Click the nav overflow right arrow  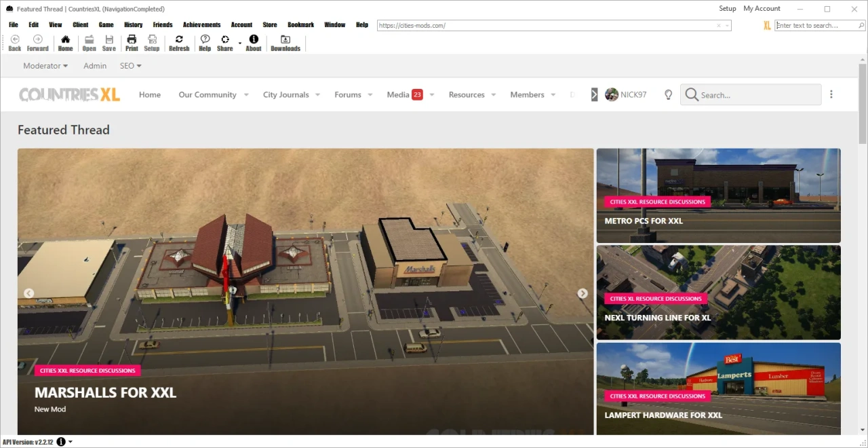point(594,95)
